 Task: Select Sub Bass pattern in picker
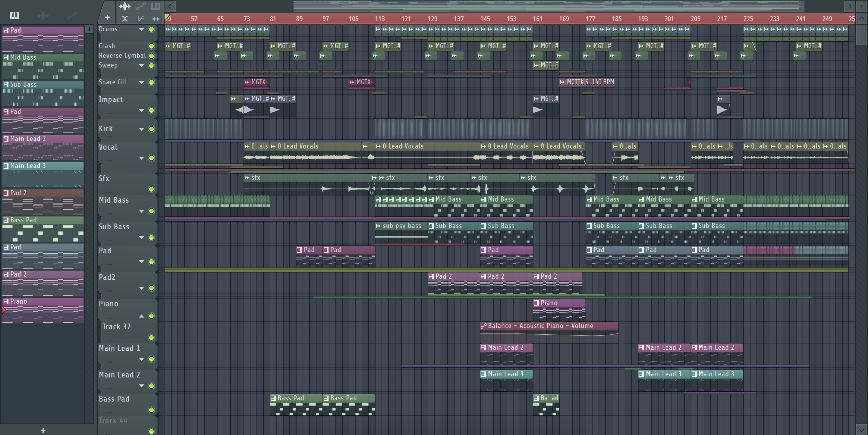click(43, 94)
